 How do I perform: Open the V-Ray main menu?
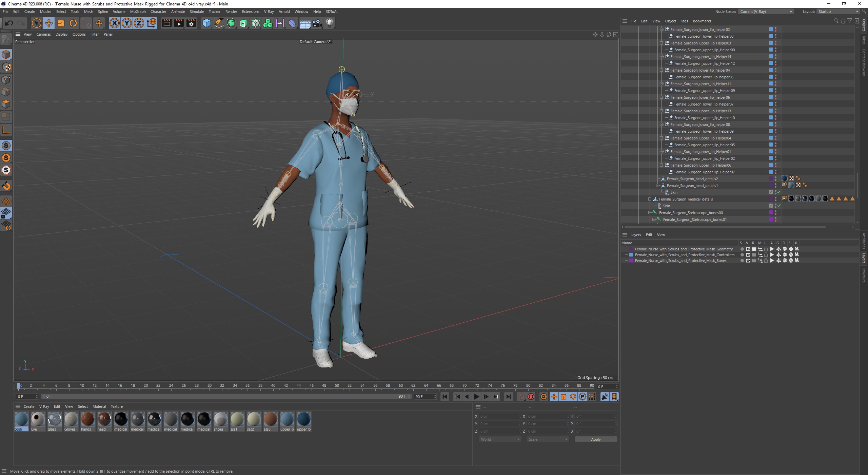coord(269,12)
